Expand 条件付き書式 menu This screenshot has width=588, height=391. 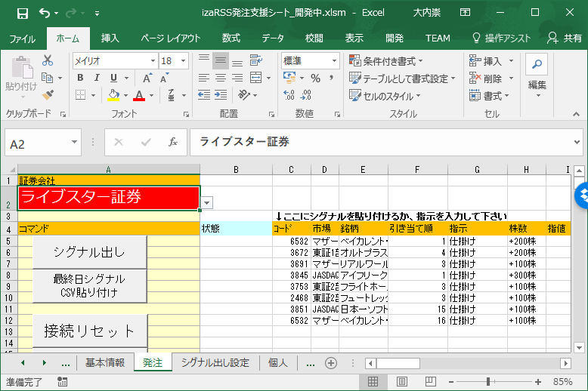[x=386, y=60]
